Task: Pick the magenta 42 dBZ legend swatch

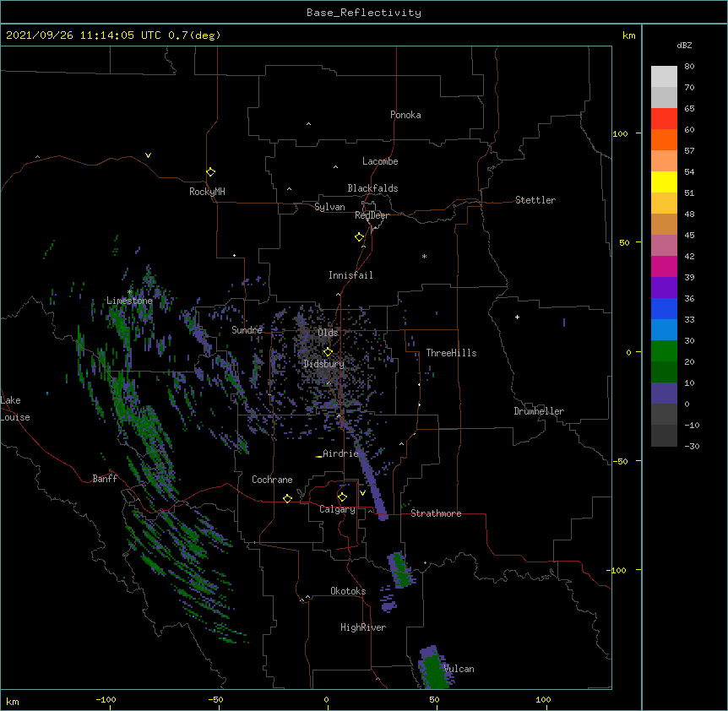Action: tap(664, 266)
